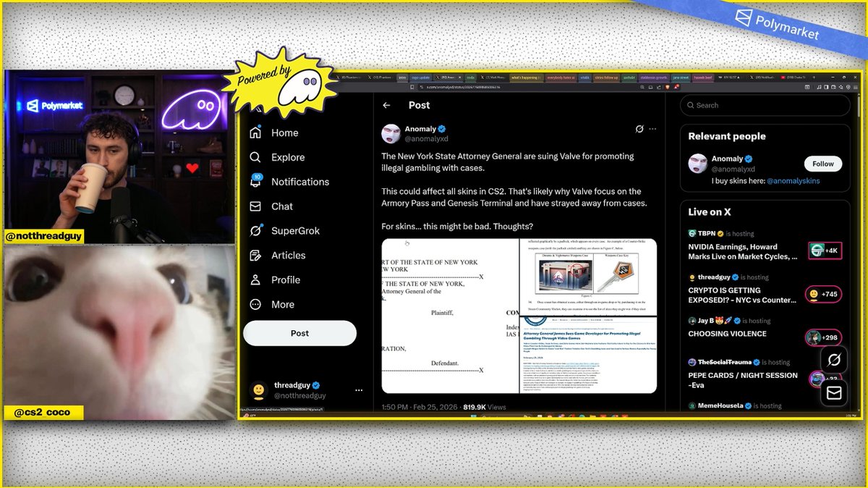Click the Anomaly name on the post
This screenshot has width=868, height=488.
click(420, 129)
